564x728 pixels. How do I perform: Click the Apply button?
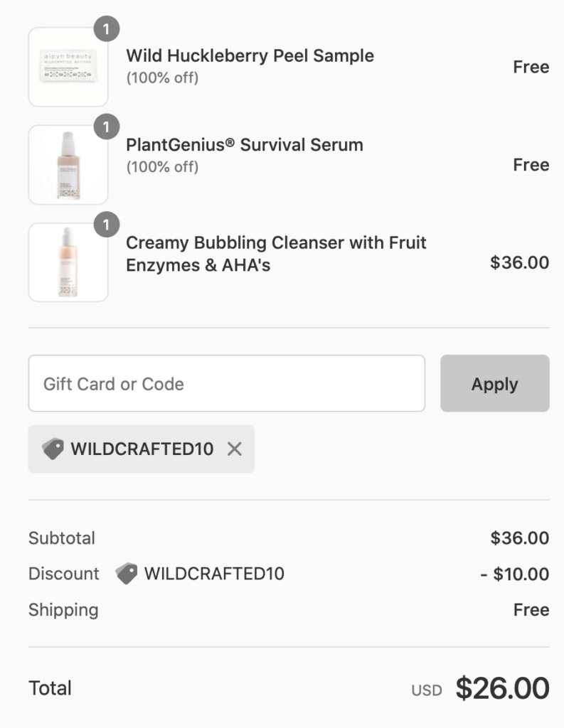(x=494, y=384)
